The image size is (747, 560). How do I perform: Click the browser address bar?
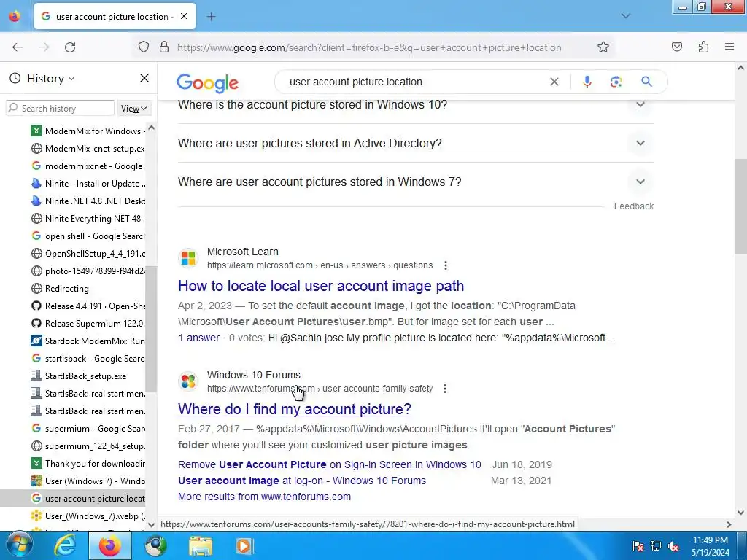click(369, 47)
